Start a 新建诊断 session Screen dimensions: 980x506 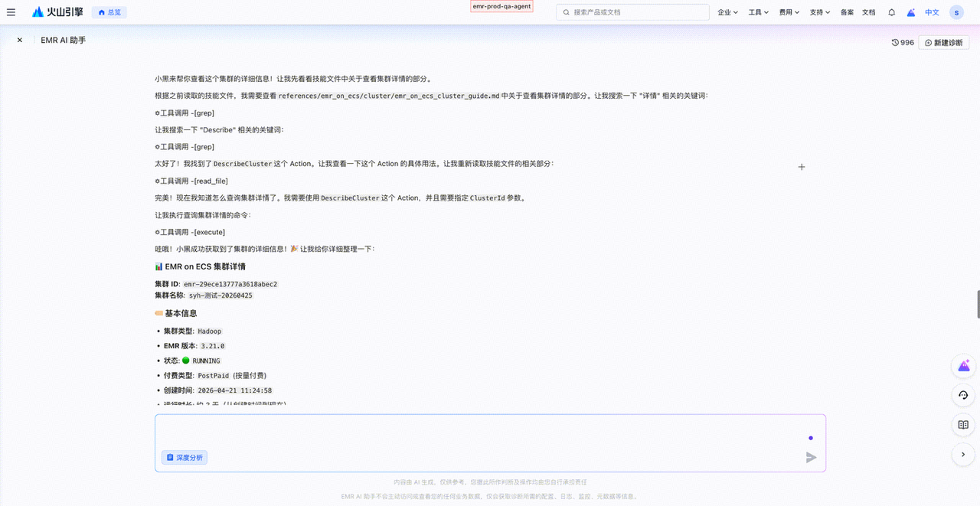click(944, 43)
